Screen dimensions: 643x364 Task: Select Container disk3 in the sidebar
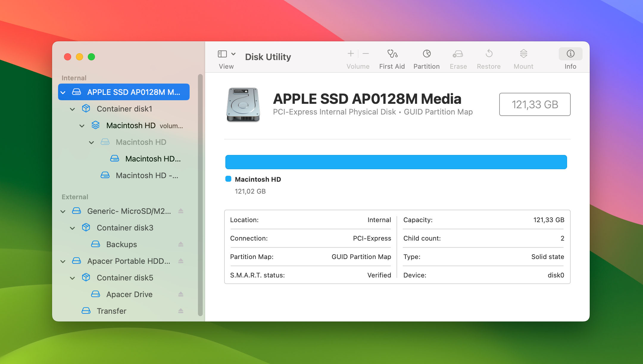click(125, 228)
